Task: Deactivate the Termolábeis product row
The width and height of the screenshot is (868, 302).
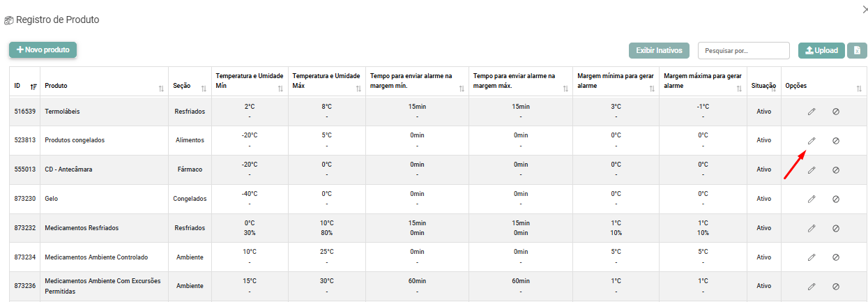Action: point(836,112)
